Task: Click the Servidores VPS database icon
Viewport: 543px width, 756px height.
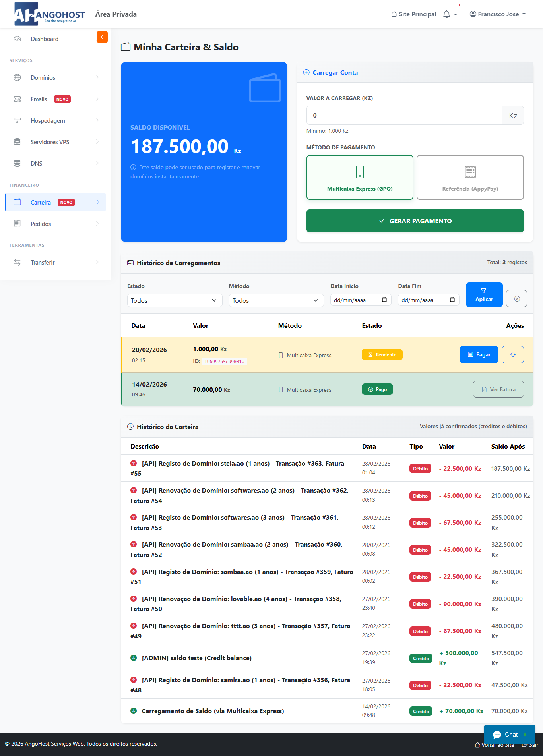Action: click(x=17, y=142)
